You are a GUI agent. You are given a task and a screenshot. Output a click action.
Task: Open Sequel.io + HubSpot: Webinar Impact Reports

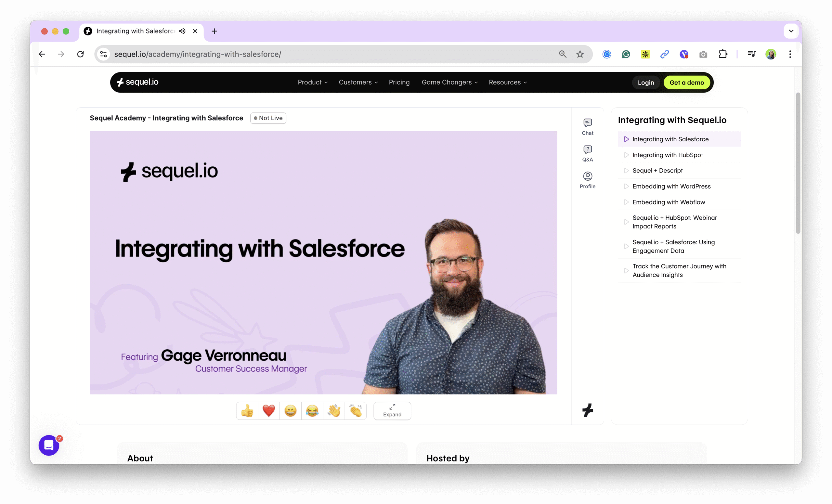679,222
